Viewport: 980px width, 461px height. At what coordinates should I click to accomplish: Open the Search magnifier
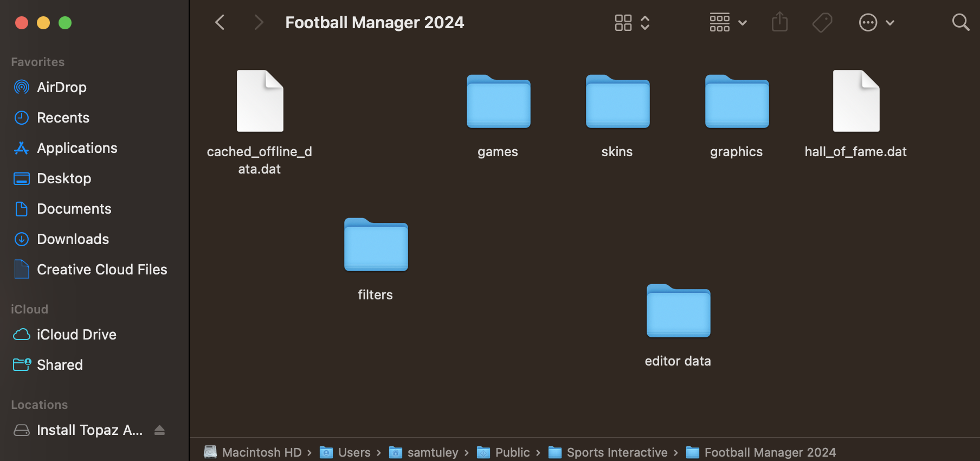960,22
